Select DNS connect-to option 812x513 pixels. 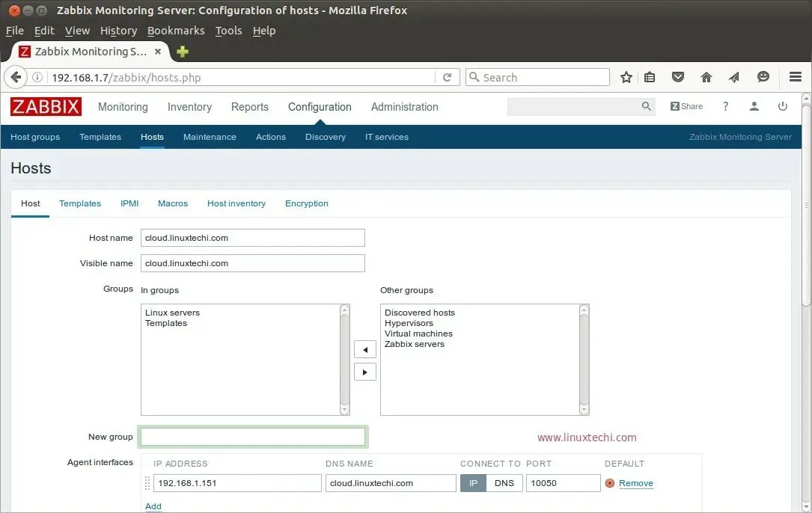(504, 483)
